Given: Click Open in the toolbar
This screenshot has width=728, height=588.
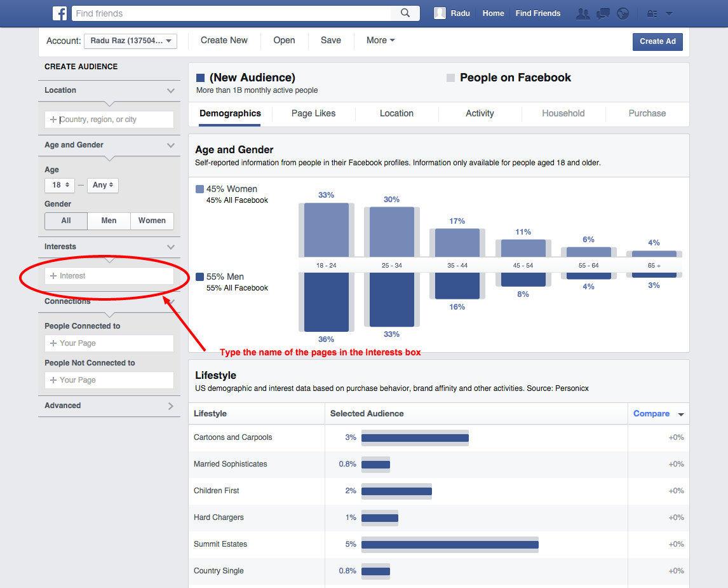Looking at the screenshot, I should (x=284, y=41).
